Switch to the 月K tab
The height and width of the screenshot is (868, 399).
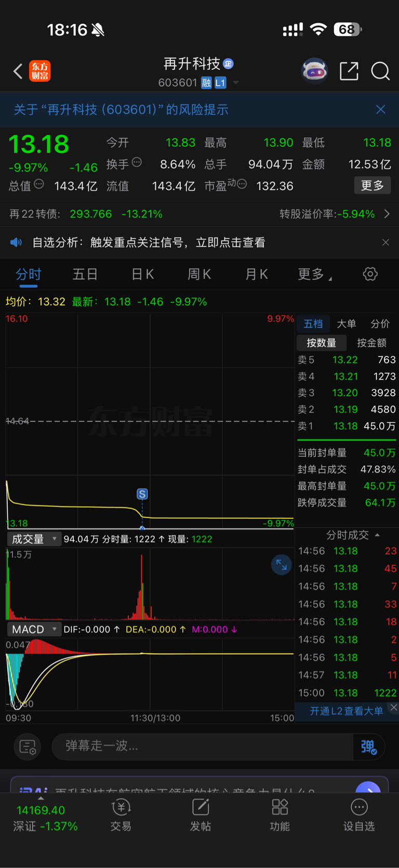click(x=256, y=274)
